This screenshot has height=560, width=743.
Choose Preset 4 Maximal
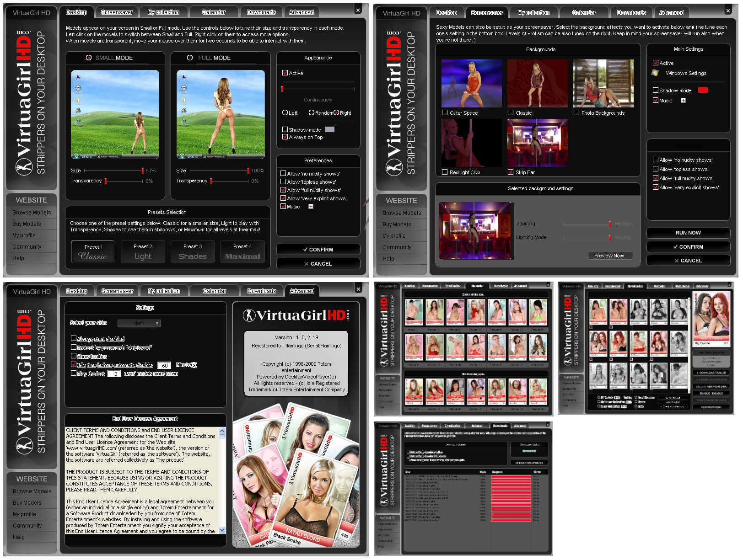click(x=242, y=252)
